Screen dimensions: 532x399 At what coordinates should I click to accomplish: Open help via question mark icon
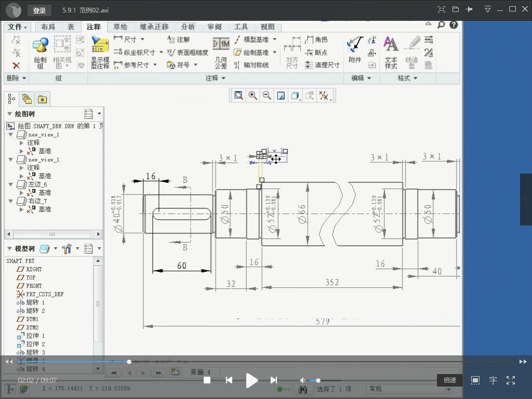pyautogui.click(x=454, y=25)
